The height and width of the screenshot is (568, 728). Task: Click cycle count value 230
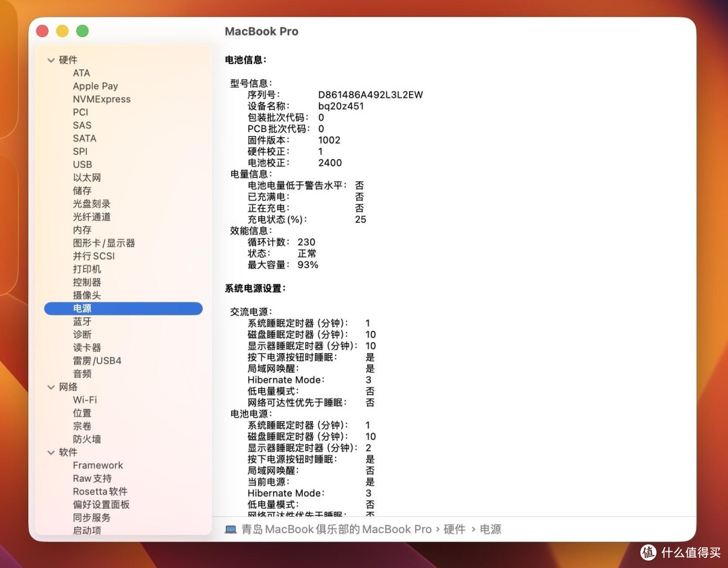307,243
